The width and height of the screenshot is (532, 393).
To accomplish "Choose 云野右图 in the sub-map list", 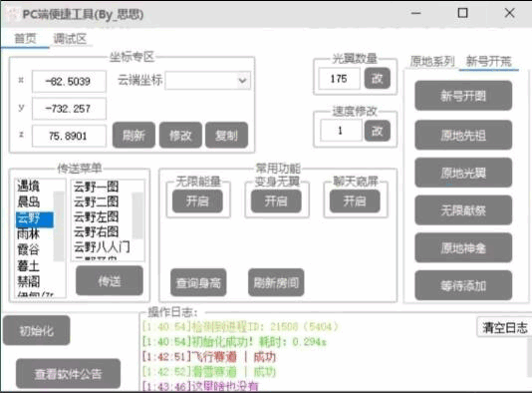I will (x=97, y=232).
